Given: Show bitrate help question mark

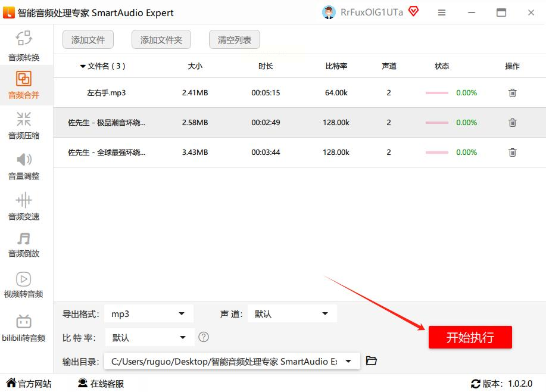Looking at the screenshot, I should (x=204, y=337).
